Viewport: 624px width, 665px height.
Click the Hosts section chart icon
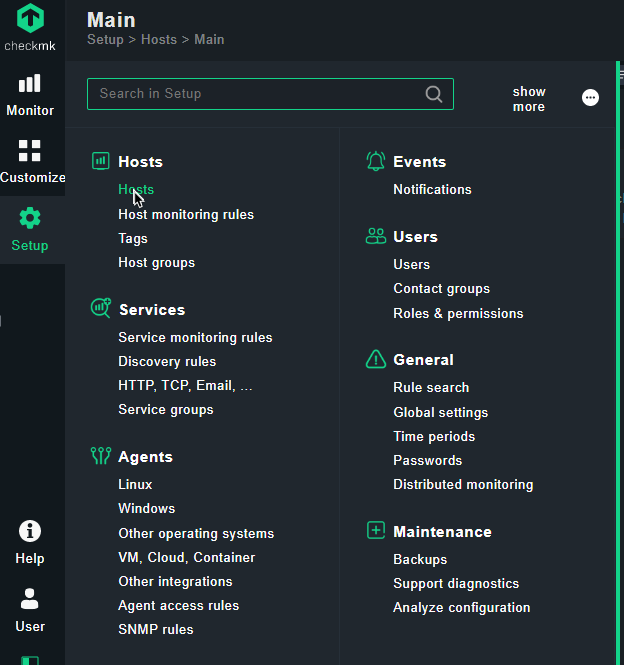101,161
